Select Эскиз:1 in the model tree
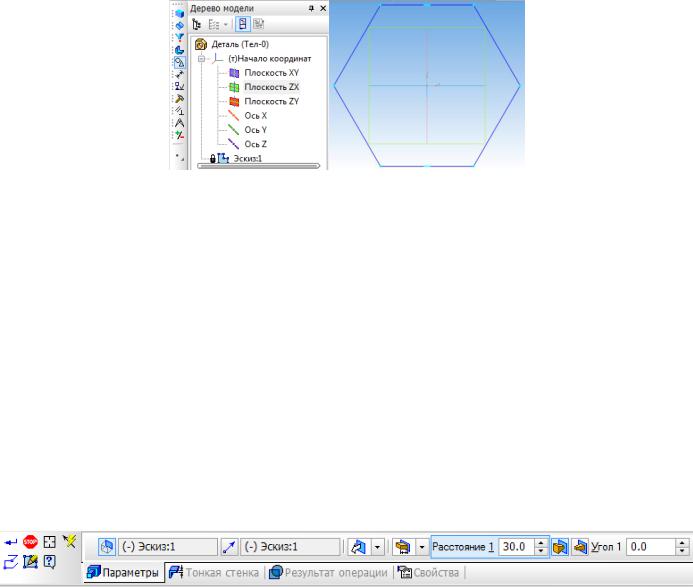Image resolution: width=693 pixels, height=587 pixels. pyautogui.click(x=248, y=158)
